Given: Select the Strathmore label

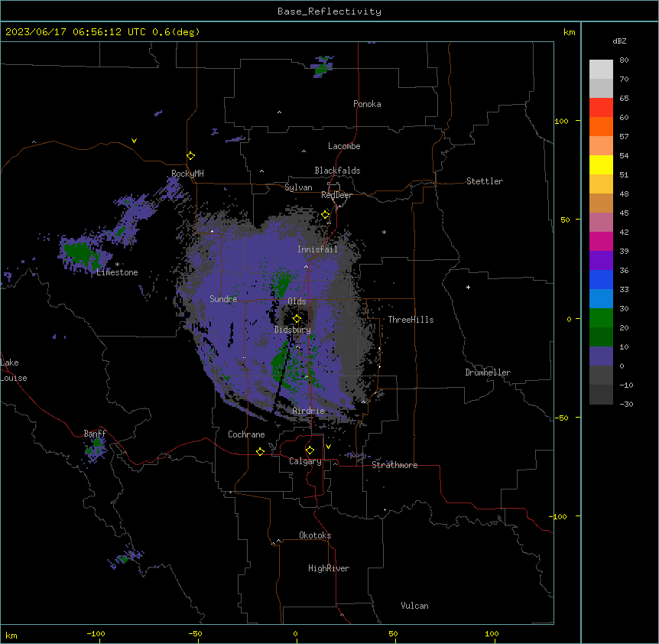Looking at the screenshot, I should [x=394, y=465].
